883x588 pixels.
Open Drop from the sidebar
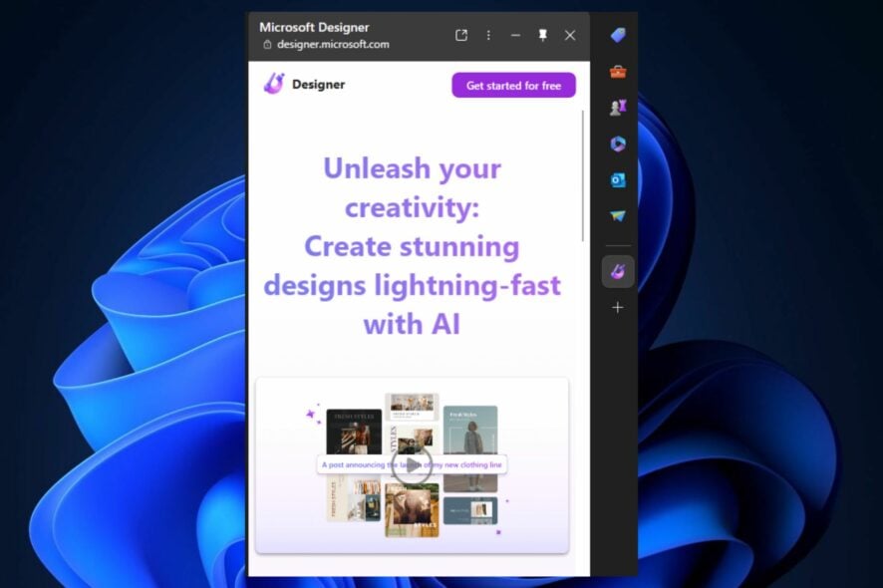(618, 215)
